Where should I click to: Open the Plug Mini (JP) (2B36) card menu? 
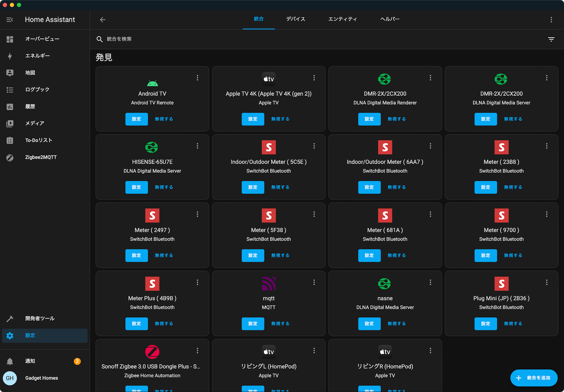click(546, 282)
